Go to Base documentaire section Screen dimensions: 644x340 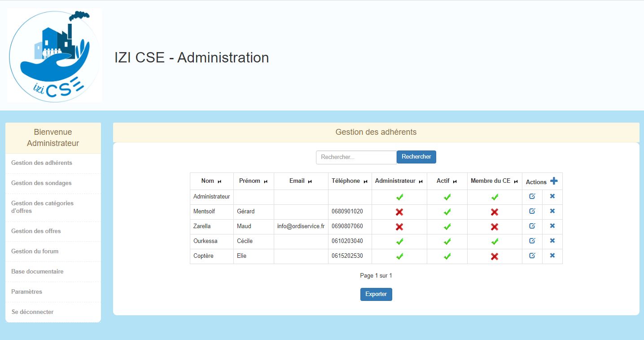coord(37,272)
